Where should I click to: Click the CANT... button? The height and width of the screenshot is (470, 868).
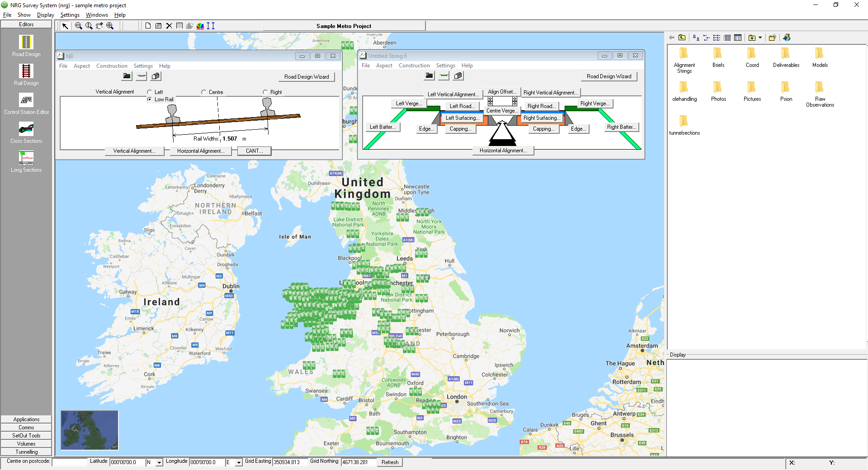255,151
